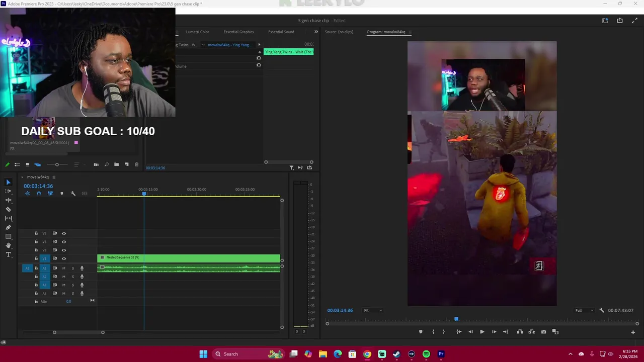Open program monitor settings wrench
This screenshot has height=362, width=644.
[602, 310]
